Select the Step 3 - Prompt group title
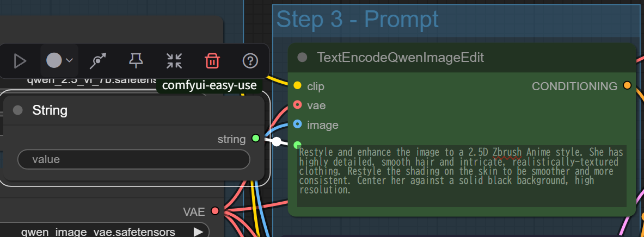644x237 pixels. (357, 19)
